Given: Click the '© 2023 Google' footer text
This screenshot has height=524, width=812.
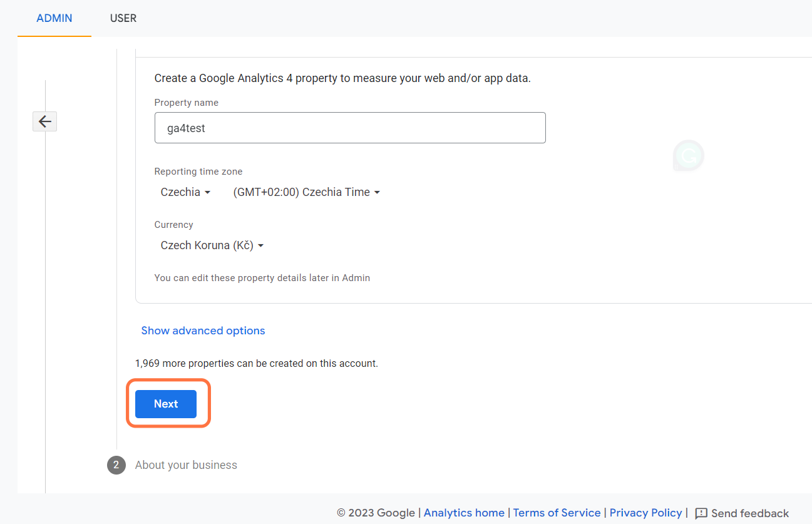Looking at the screenshot, I should click(376, 513).
